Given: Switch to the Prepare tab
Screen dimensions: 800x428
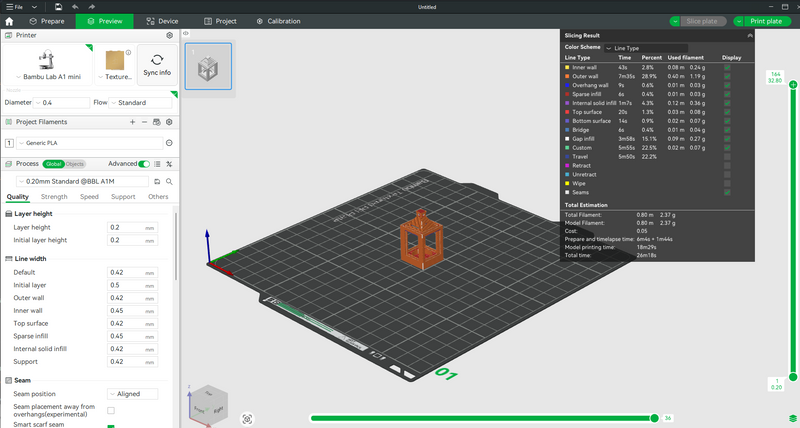Looking at the screenshot, I should pos(47,21).
